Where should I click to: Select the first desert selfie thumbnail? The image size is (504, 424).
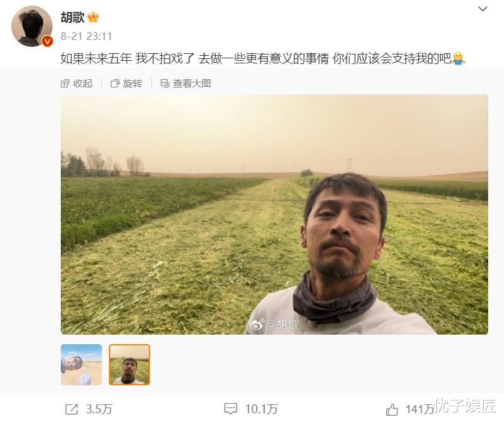pos(81,364)
